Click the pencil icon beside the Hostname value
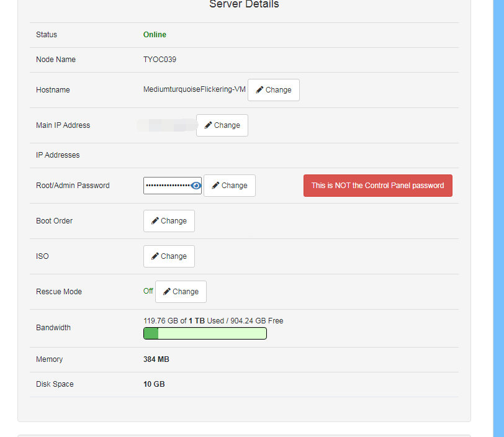This screenshot has width=504, height=437. [259, 90]
